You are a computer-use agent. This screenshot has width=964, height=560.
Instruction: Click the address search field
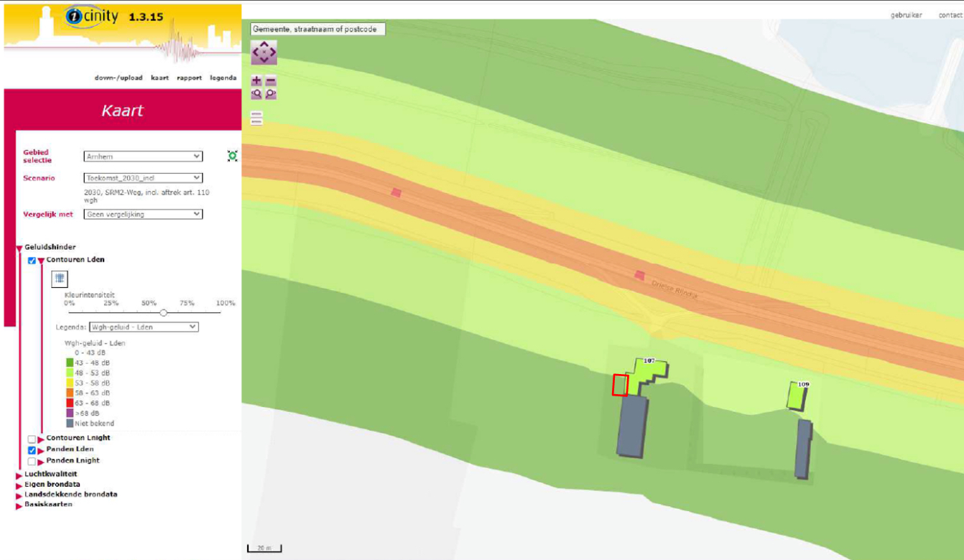pos(318,29)
